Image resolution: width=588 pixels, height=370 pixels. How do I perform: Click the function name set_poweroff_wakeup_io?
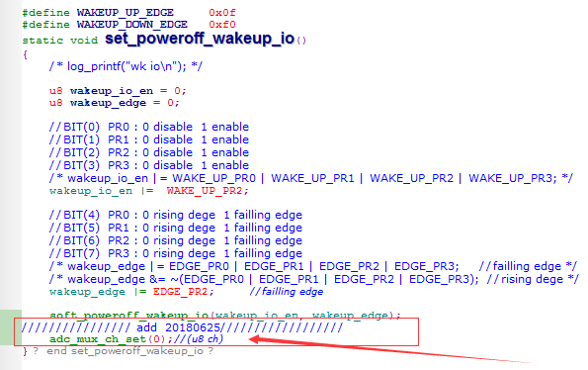tap(200, 39)
